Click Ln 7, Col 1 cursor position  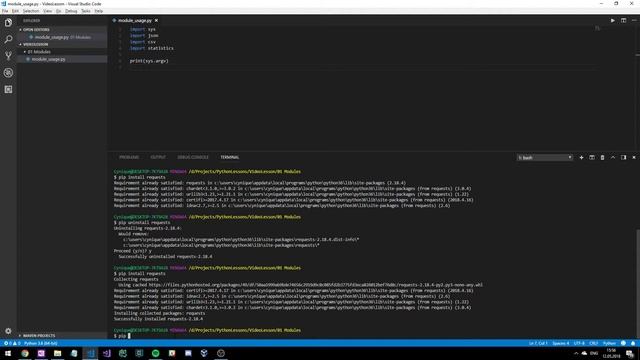538,343
